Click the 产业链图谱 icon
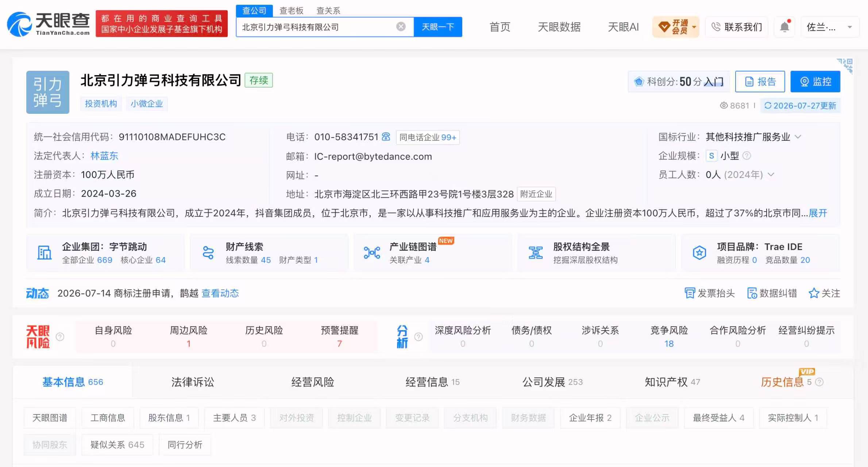This screenshot has height=467, width=868. [372, 252]
